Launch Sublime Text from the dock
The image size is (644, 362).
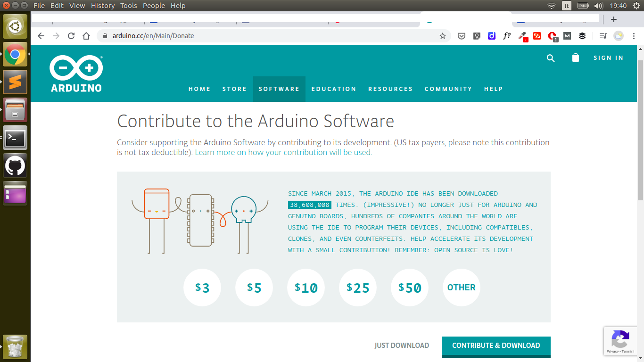15,82
